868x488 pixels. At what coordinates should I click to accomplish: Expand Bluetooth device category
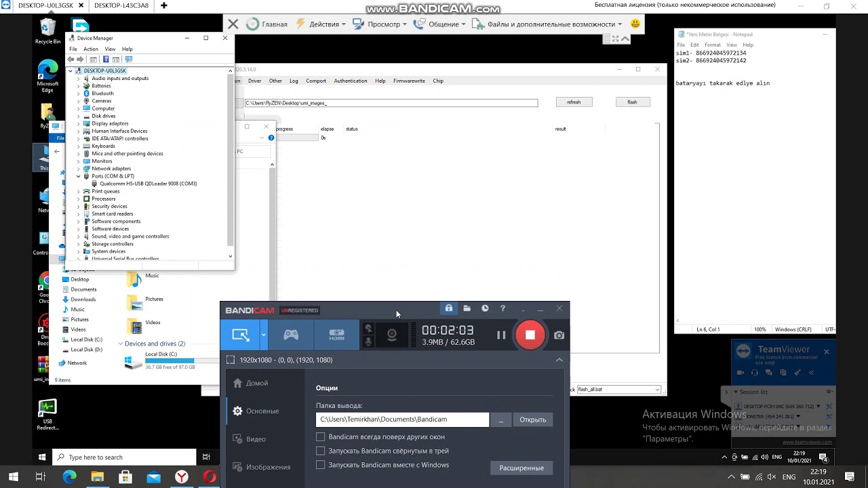pyautogui.click(x=78, y=94)
